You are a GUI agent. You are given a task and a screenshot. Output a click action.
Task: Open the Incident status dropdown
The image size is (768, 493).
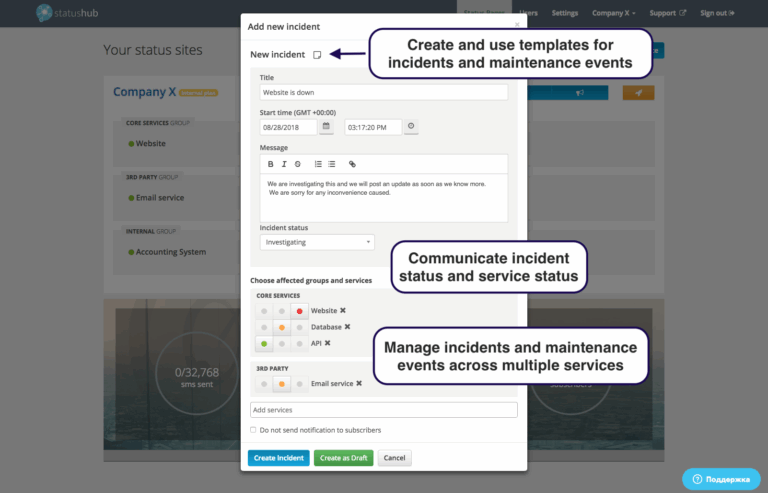tap(317, 242)
